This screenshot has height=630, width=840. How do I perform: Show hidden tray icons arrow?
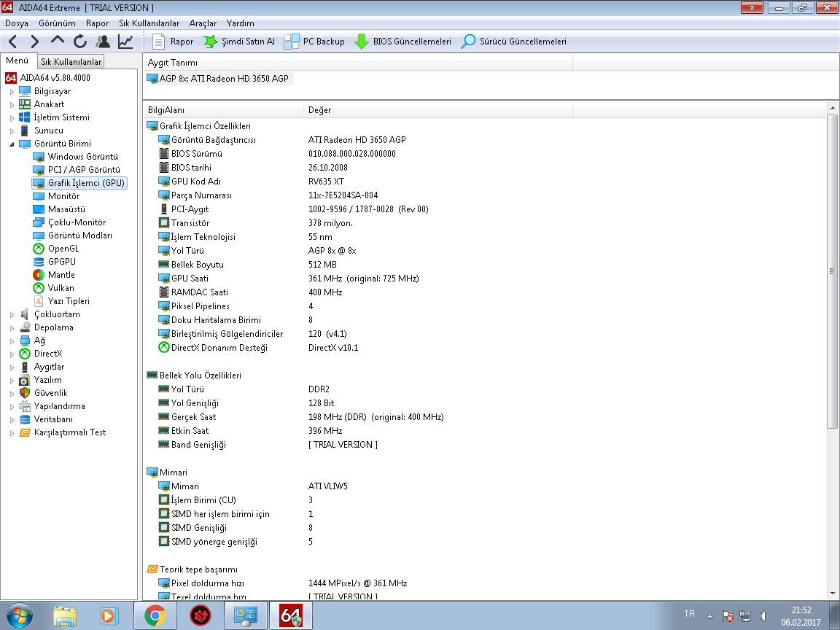click(x=709, y=616)
